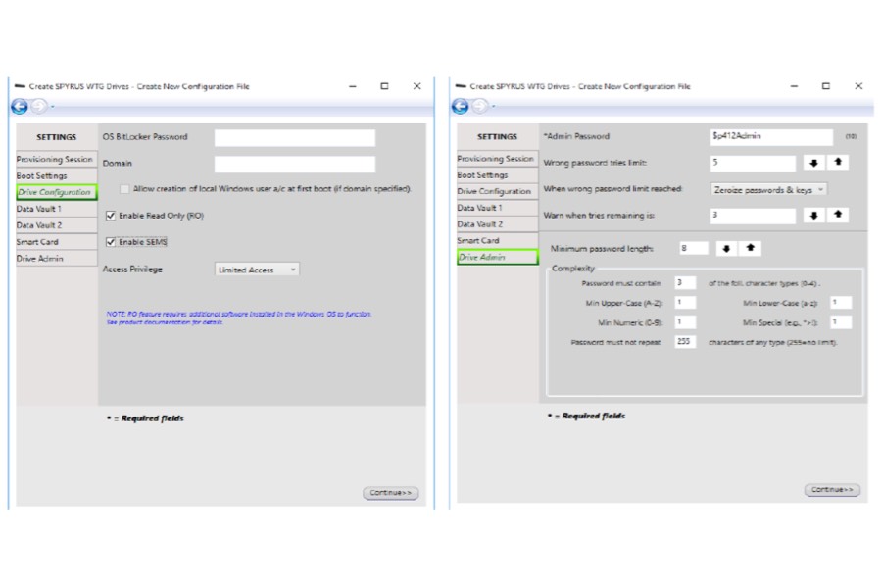Viewport: 882px width, 588px height.
Task: Decrease minimum password length
Action: (x=726, y=248)
